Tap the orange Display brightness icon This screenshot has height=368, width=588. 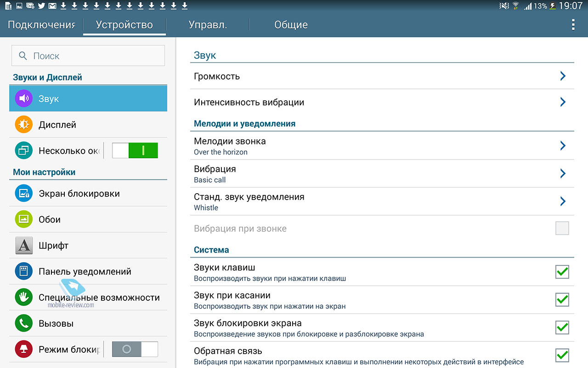click(x=23, y=125)
